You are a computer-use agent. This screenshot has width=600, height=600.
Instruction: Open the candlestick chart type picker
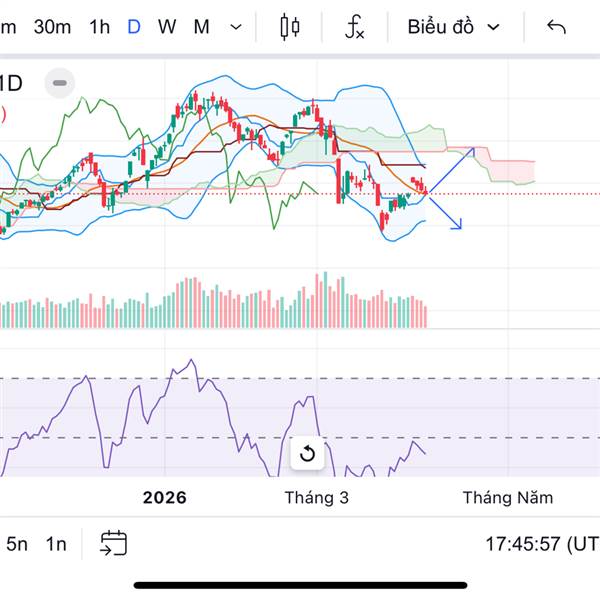coord(290,27)
